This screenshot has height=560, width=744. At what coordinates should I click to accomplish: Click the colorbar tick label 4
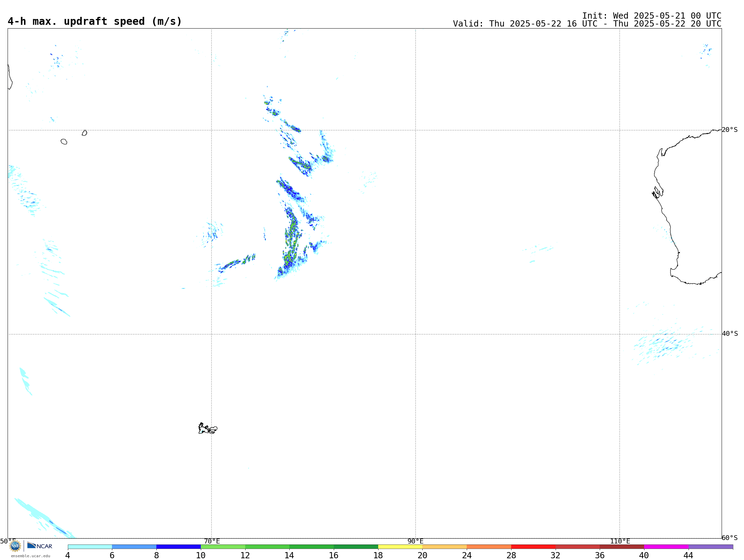click(68, 555)
